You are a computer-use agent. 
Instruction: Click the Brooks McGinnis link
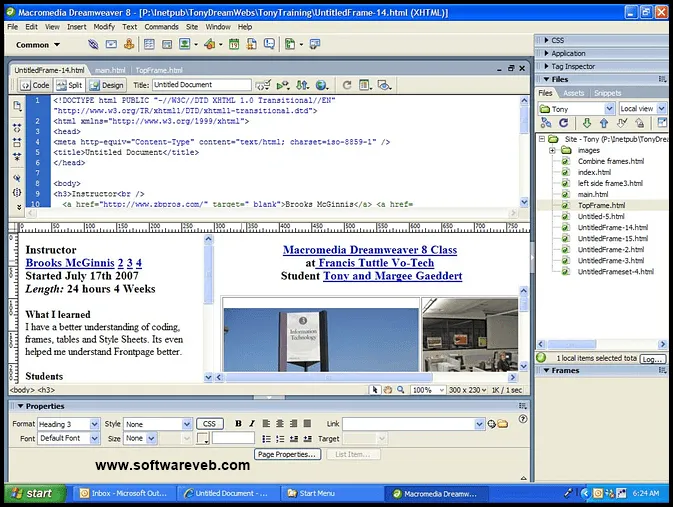coord(70,263)
